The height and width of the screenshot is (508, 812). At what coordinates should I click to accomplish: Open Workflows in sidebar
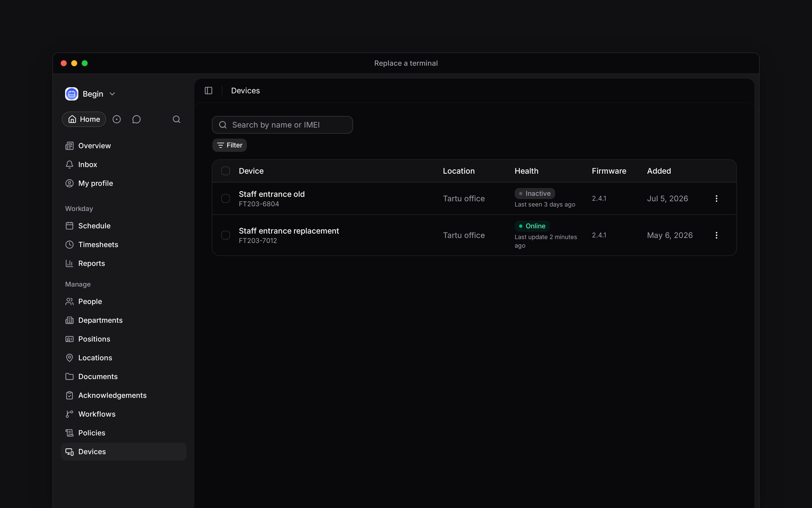pos(123,414)
